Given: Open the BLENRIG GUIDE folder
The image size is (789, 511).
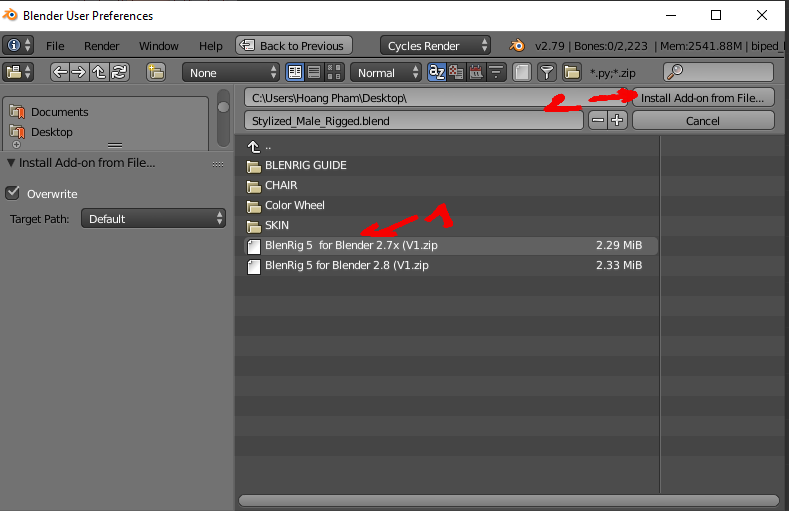Looking at the screenshot, I should click(305, 165).
